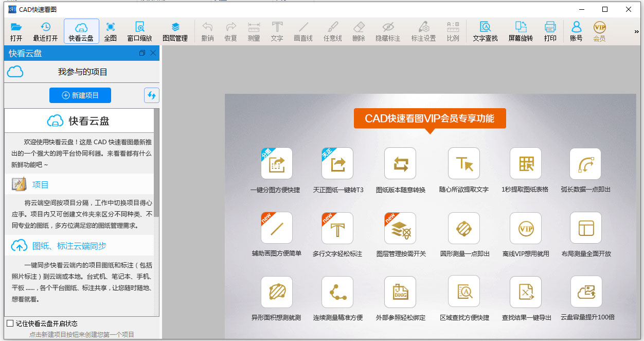Refresh projects with the sync button
This screenshot has height=341, width=644.
[151, 95]
